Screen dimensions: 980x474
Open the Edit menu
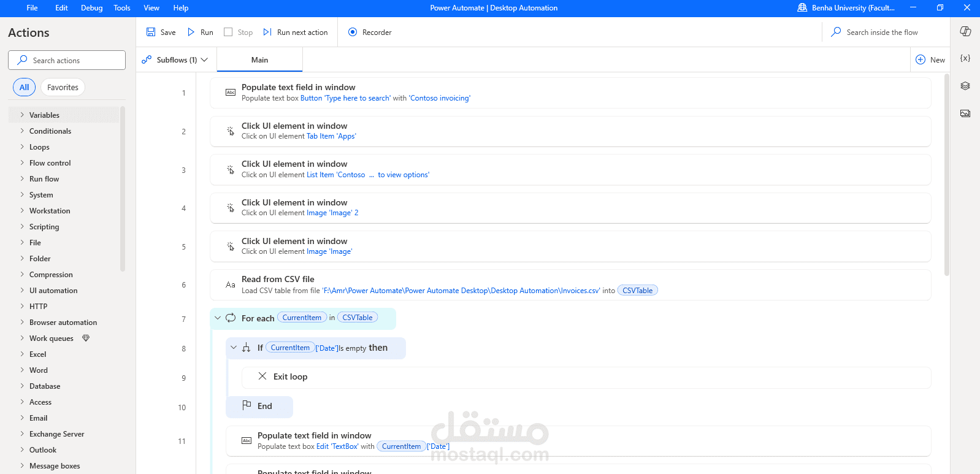61,8
